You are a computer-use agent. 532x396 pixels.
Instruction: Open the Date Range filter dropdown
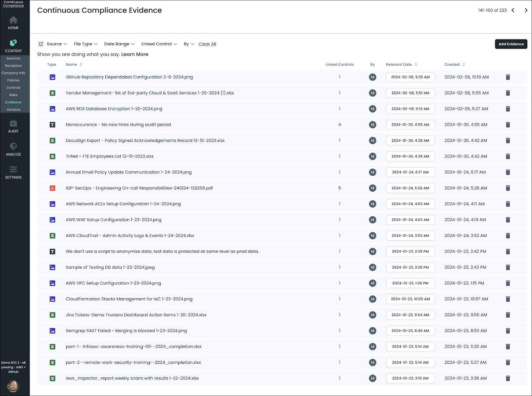[x=119, y=44]
